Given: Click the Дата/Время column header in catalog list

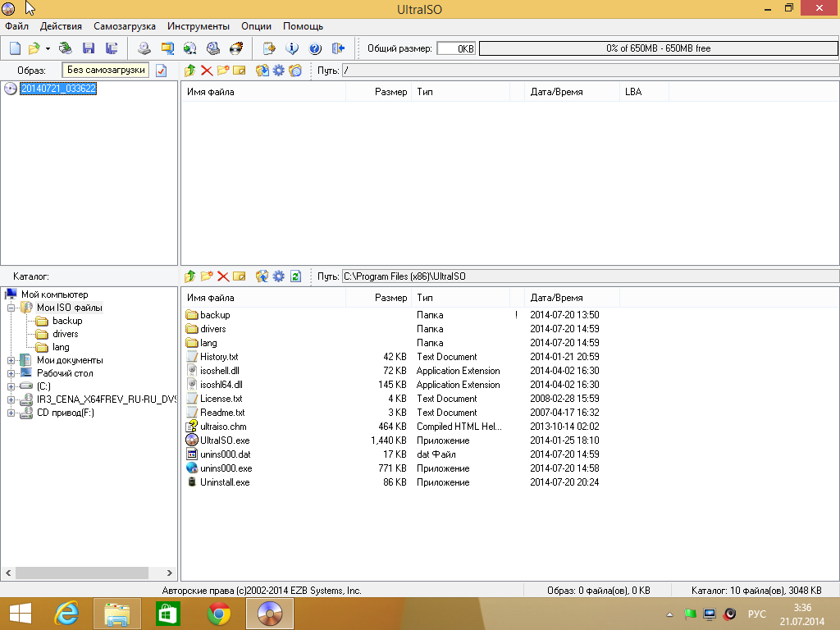Looking at the screenshot, I should coord(572,298).
